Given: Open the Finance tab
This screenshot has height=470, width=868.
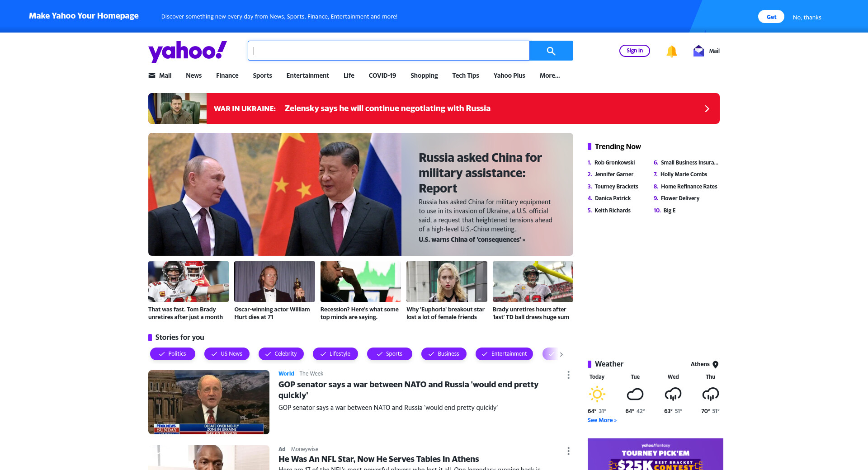Looking at the screenshot, I should 227,75.
